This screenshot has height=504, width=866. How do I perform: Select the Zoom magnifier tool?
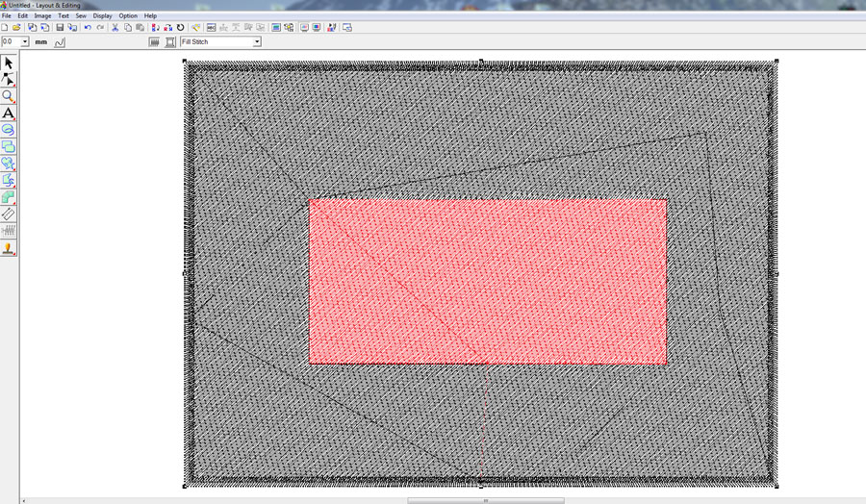point(9,96)
